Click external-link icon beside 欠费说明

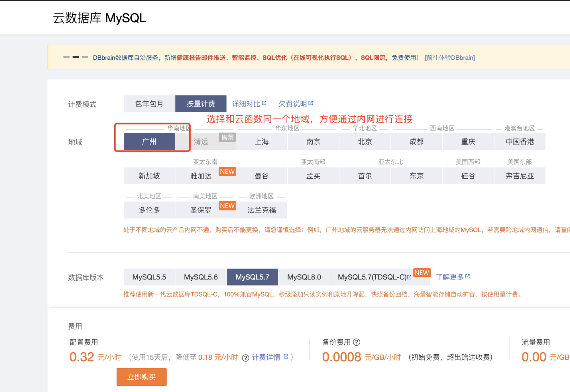pos(311,103)
